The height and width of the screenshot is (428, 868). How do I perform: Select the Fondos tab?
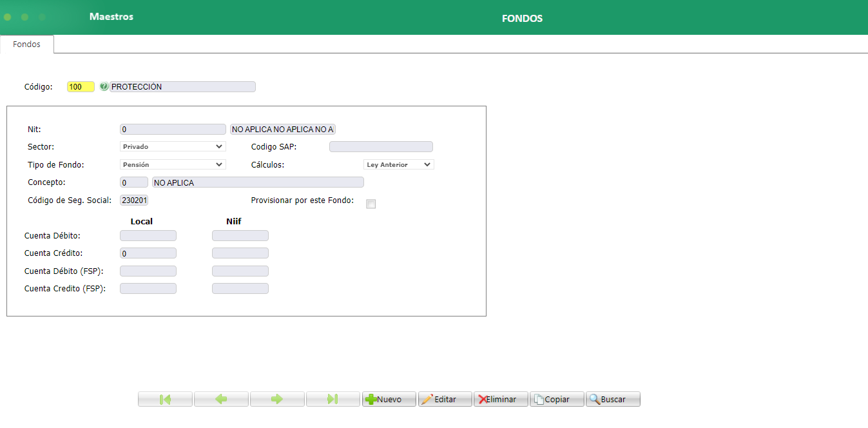click(x=26, y=44)
